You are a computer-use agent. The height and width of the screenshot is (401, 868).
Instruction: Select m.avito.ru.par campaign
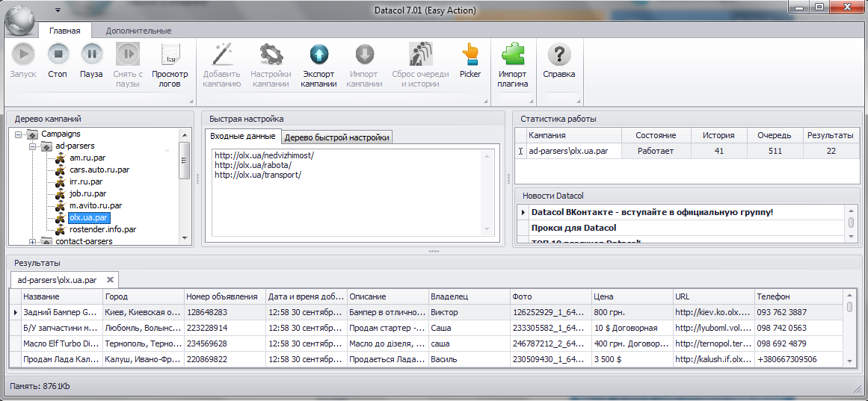[x=96, y=205]
